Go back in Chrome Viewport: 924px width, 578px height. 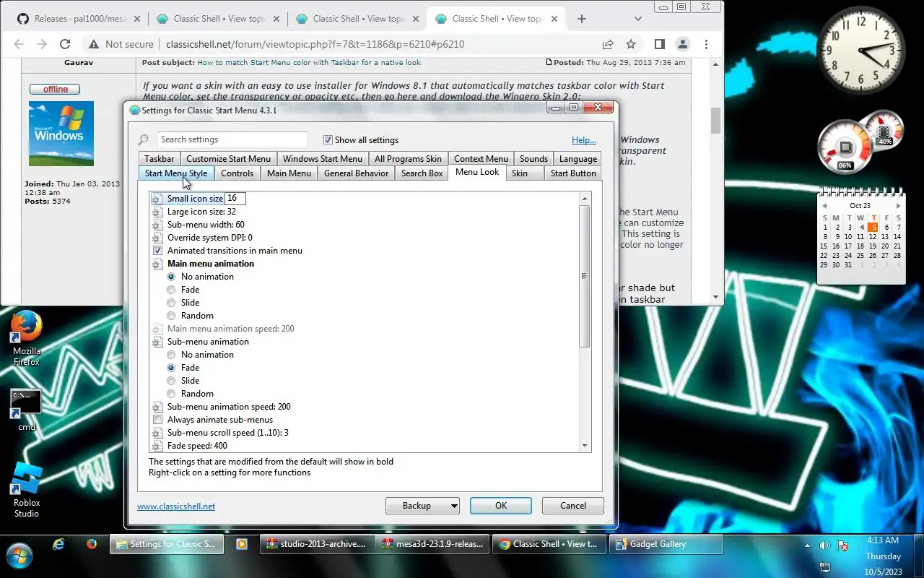[x=20, y=44]
